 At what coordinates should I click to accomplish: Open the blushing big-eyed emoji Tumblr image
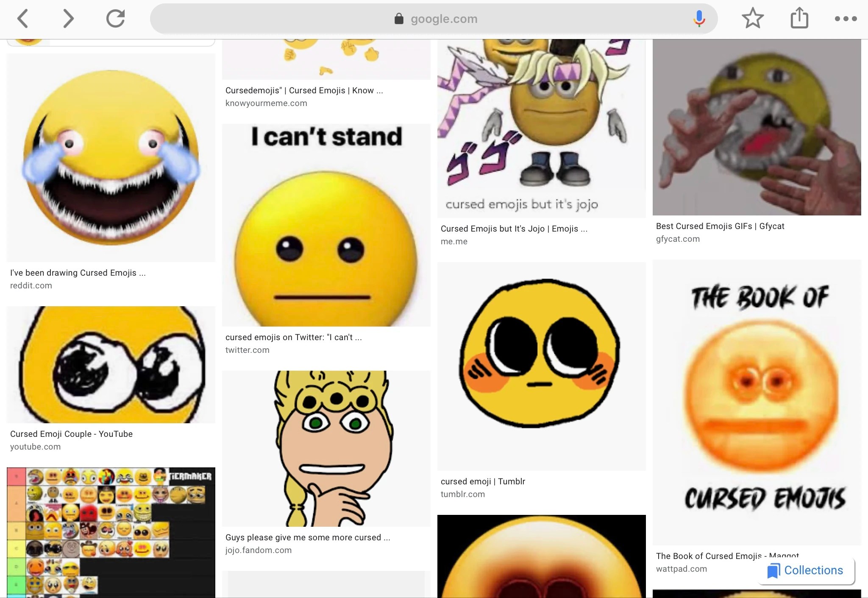point(542,366)
